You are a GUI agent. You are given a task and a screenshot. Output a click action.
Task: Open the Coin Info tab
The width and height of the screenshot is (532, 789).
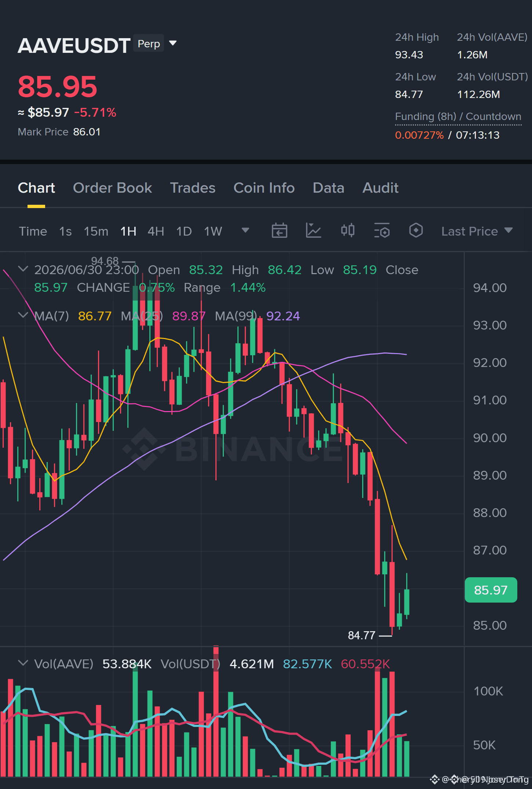pyautogui.click(x=264, y=188)
